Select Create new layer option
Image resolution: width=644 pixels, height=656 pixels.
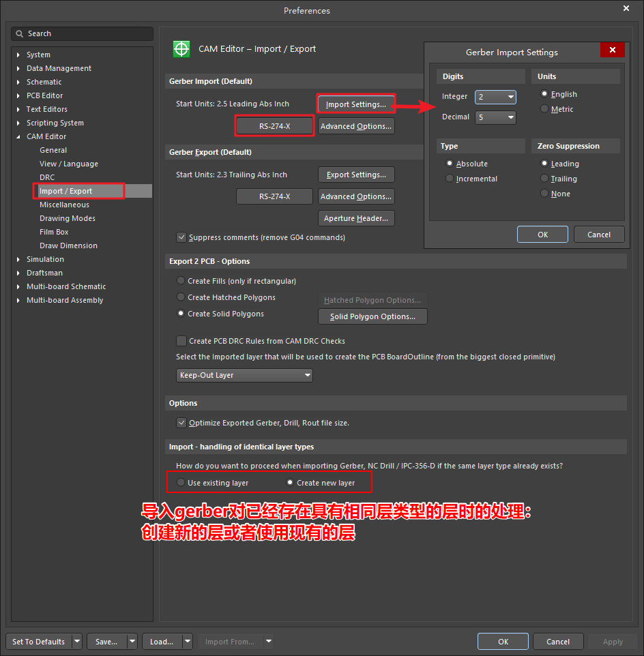[x=289, y=482]
